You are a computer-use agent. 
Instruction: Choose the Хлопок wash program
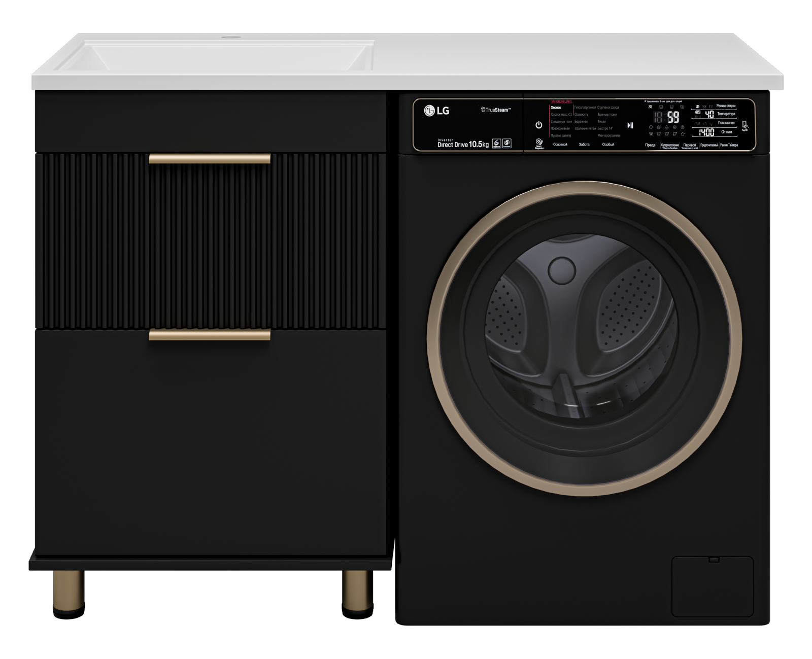[x=556, y=108]
